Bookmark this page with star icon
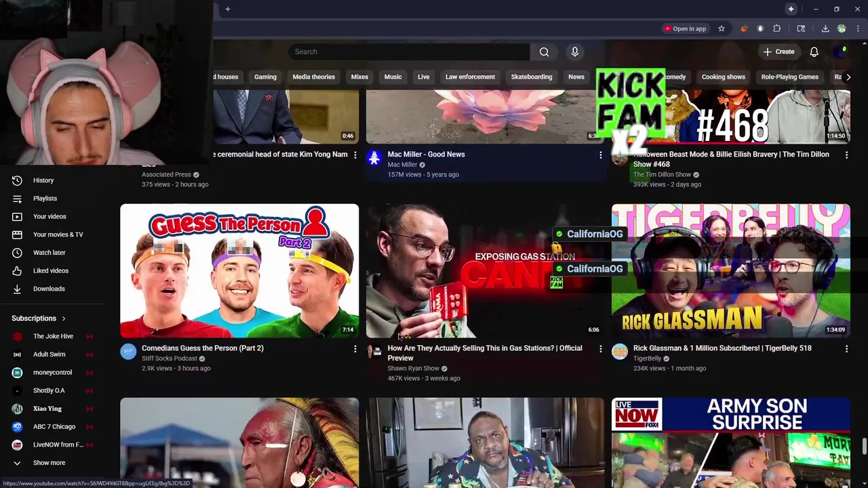Screen dimensions: 868x488 tap(722, 28)
